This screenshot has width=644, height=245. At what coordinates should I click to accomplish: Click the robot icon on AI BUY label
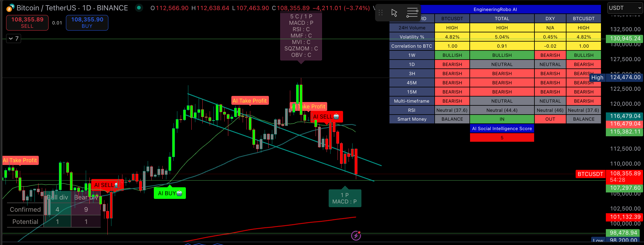[x=179, y=193]
